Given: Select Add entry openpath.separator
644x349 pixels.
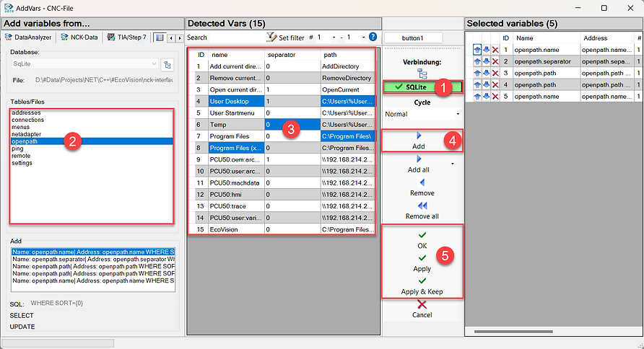Looking at the screenshot, I should click(93, 259).
